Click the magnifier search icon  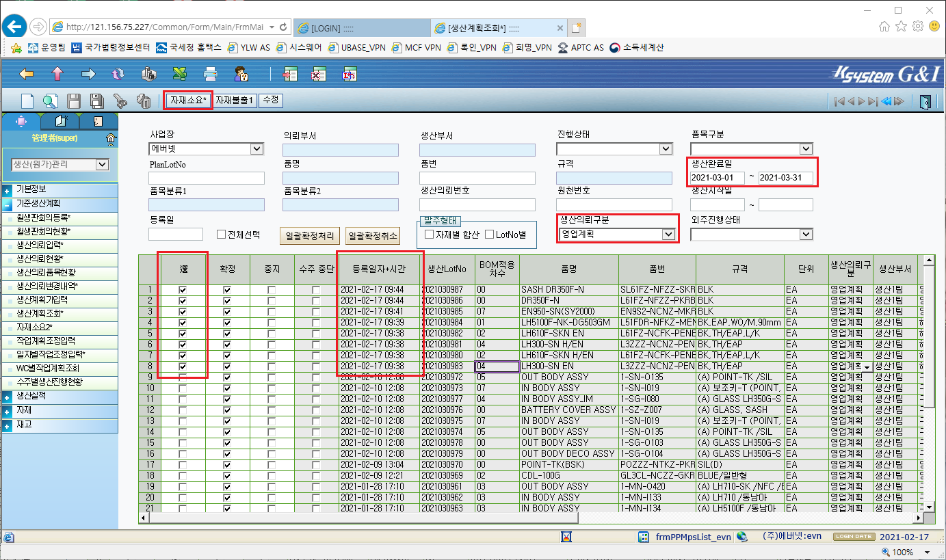pos(50,101)
